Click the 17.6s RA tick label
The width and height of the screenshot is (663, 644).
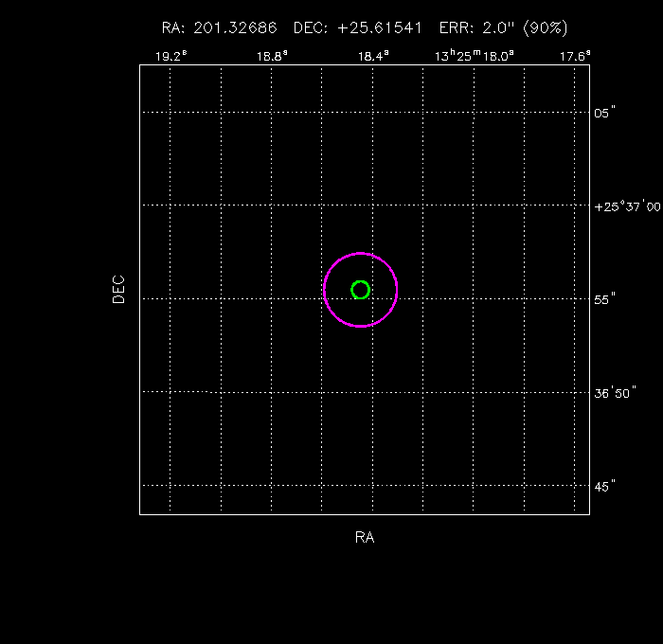(574, 56)
